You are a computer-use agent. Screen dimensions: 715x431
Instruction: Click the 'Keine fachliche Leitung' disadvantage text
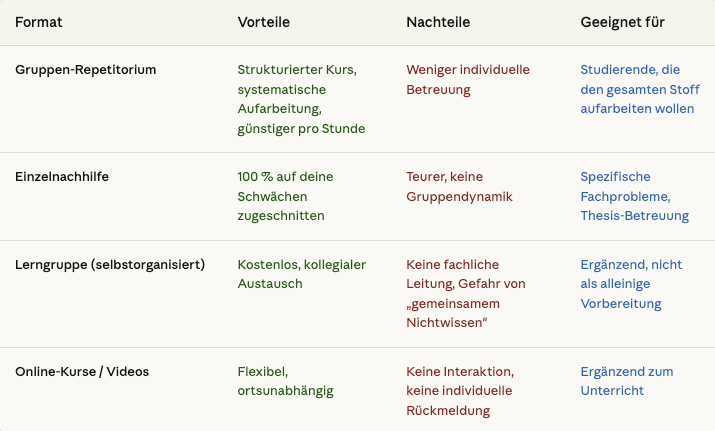pyautogui.click(x=466, y=284)
